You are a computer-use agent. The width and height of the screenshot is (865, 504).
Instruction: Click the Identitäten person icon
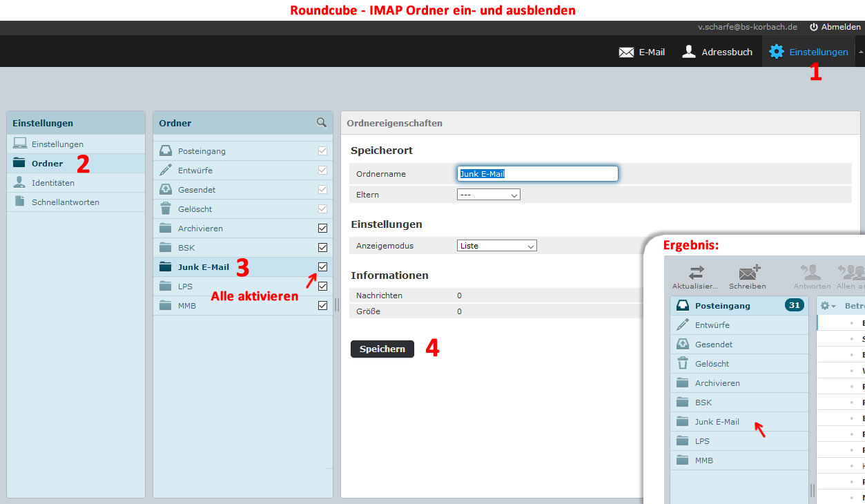pos(20,183)
